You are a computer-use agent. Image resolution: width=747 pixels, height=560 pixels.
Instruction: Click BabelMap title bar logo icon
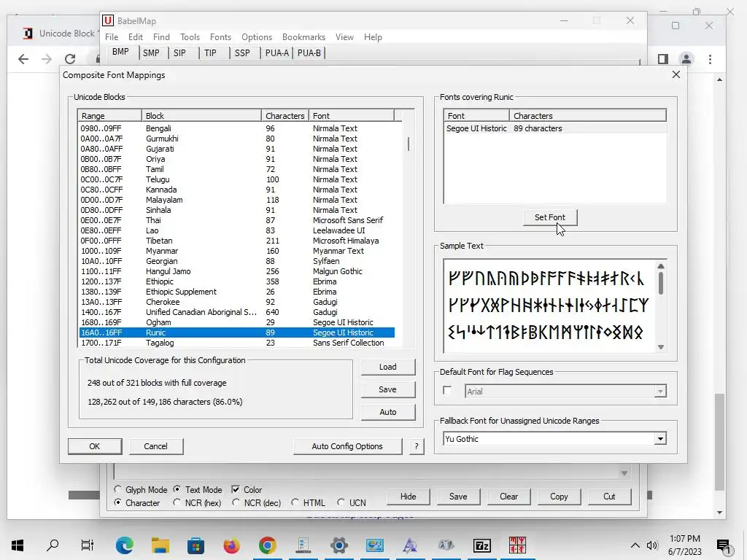pyautogui.click(x=108, y=20)
